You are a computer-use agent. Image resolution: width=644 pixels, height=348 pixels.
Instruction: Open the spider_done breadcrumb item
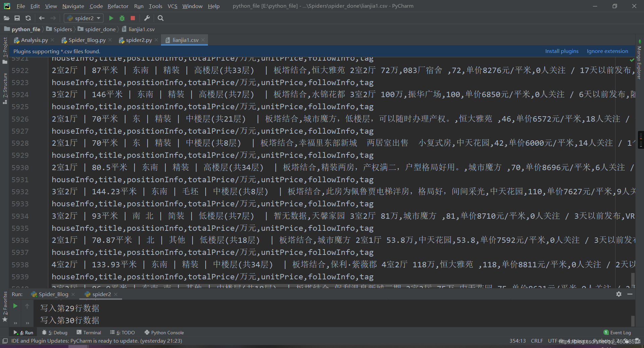[100, 29]
